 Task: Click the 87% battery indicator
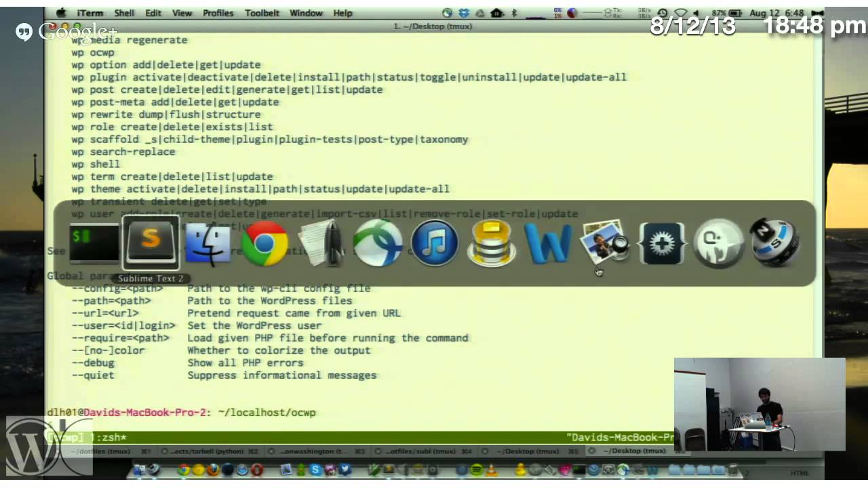point(726,13)
